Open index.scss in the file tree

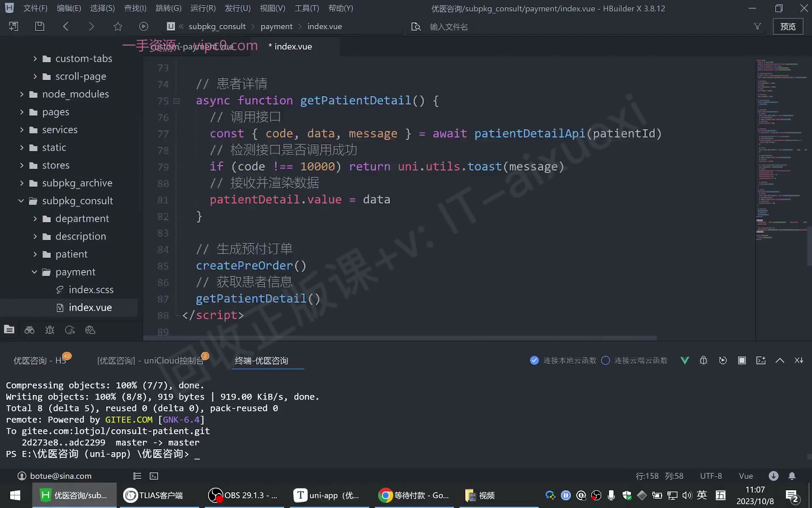(x=91, y=290)
